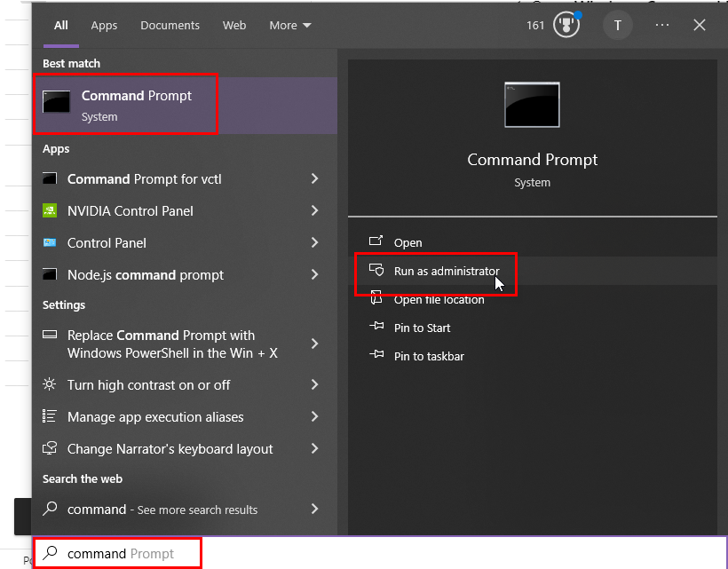This screenshot has width=728, height=569.
Task: Click the Open file location icon
Action: [x=376, y=298]
